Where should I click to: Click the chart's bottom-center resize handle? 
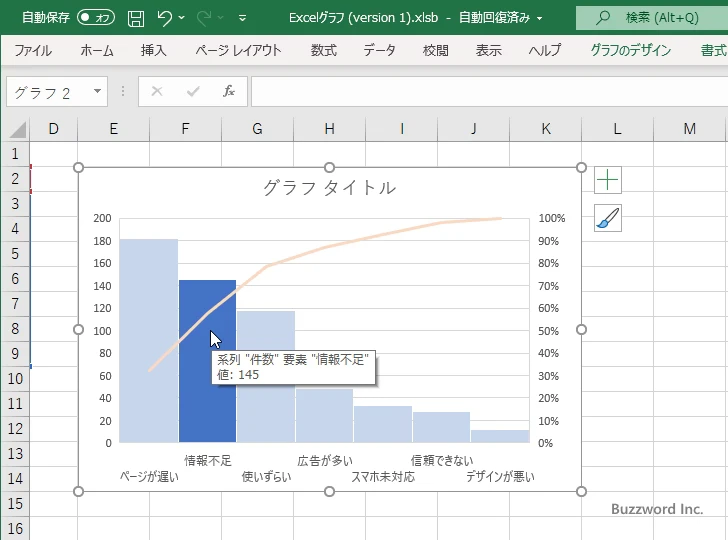pyautogui.click(x=329, y=491)
